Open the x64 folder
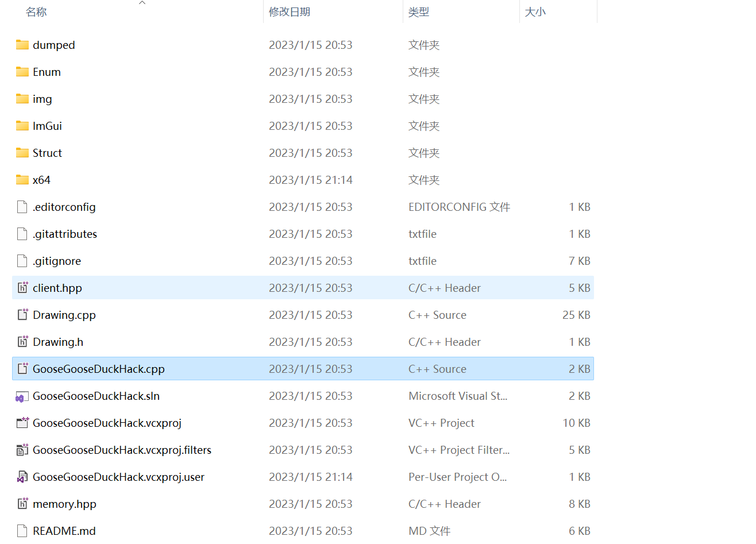 point(40,180)
